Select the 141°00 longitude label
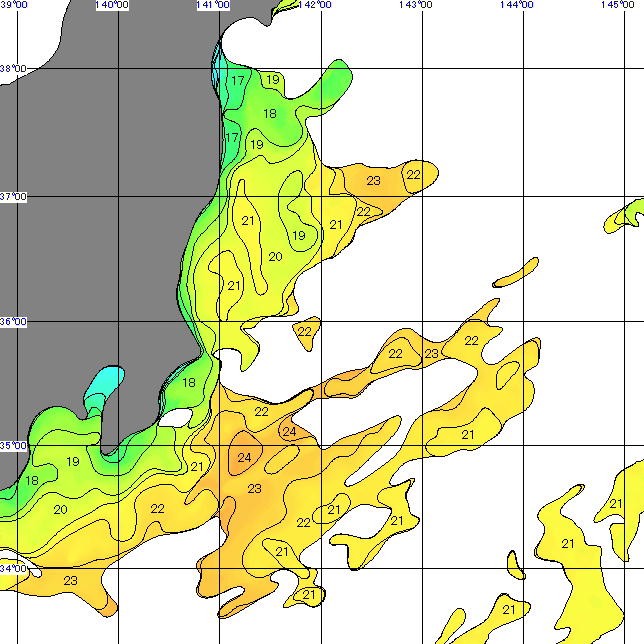644x644 pixels. (x=213, y=6)
